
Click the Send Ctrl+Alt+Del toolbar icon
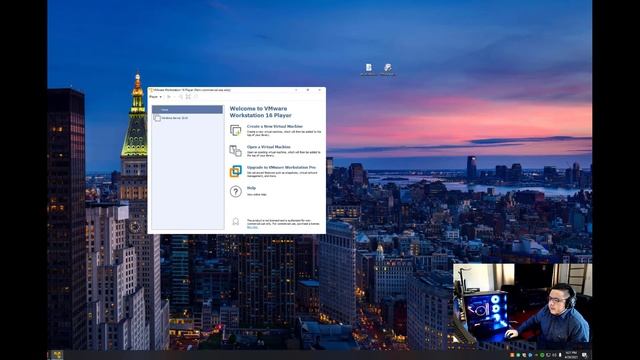[180, 97]
